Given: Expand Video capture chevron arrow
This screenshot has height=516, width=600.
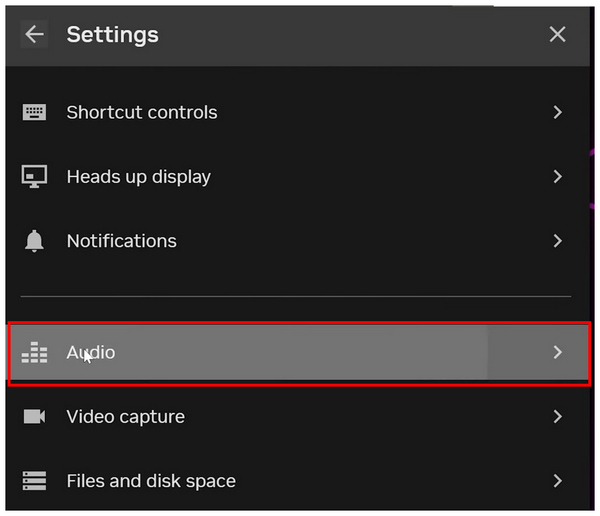Looking at the screenshot, I should click(x=558, y=416).
